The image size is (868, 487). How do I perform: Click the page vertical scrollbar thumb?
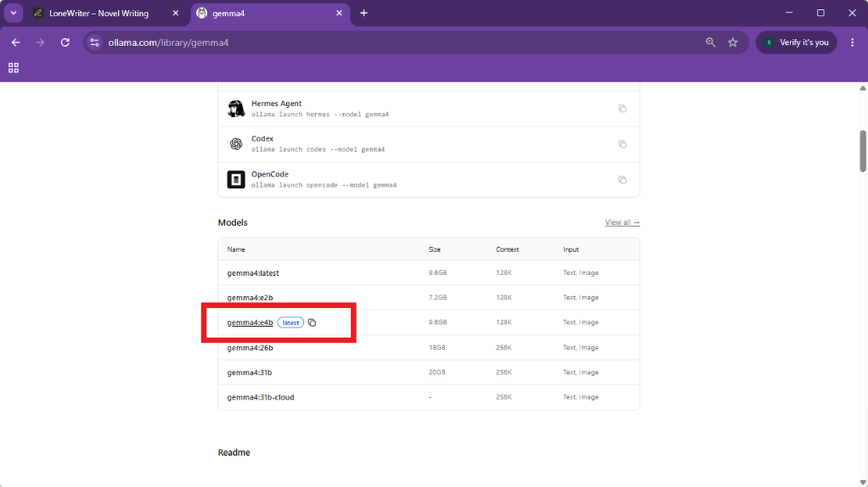pyautogui.click(x=863, y=151)
